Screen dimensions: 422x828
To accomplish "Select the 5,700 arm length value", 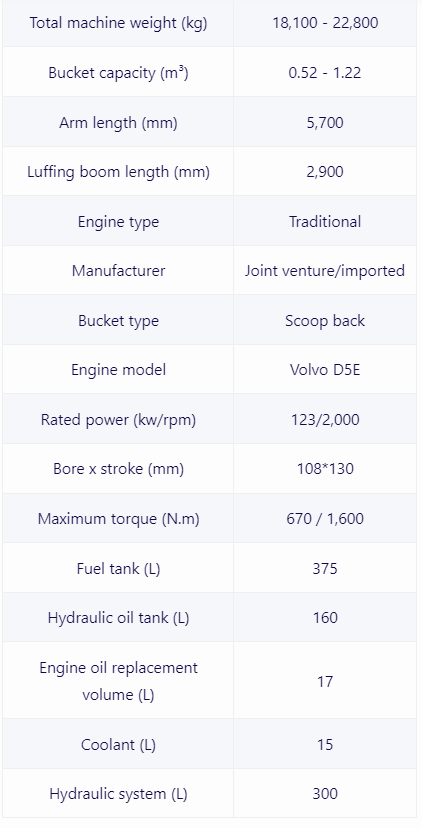I will point(325,123).
